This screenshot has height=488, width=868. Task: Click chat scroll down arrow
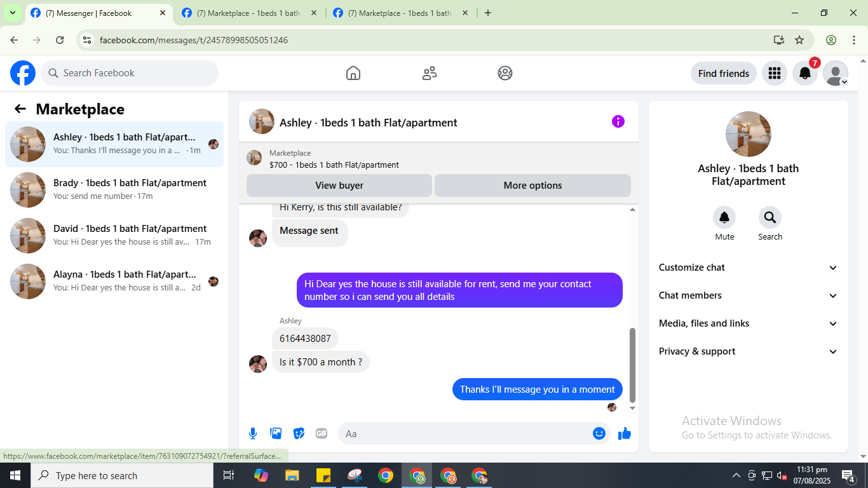pyautogui.click(x=632, y=408)
